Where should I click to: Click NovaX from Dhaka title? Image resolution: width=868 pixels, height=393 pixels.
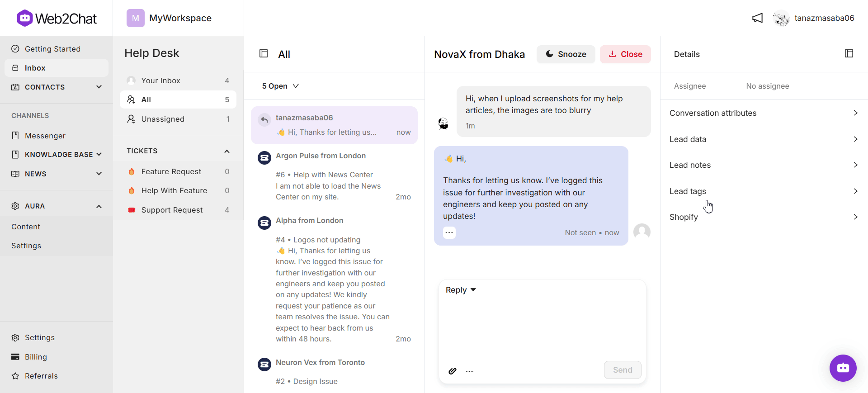479,54
